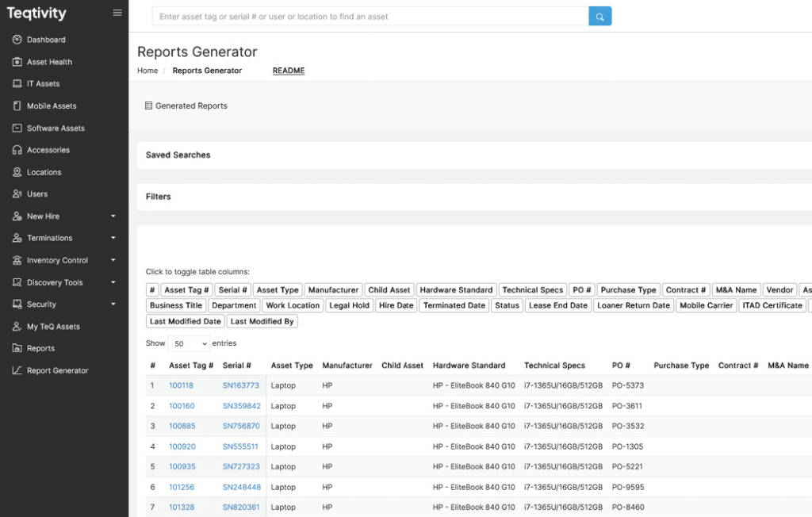The image size is (812, 517).
Task: Click the hamburger menu icon in sidebar
Action: point(117,13)
